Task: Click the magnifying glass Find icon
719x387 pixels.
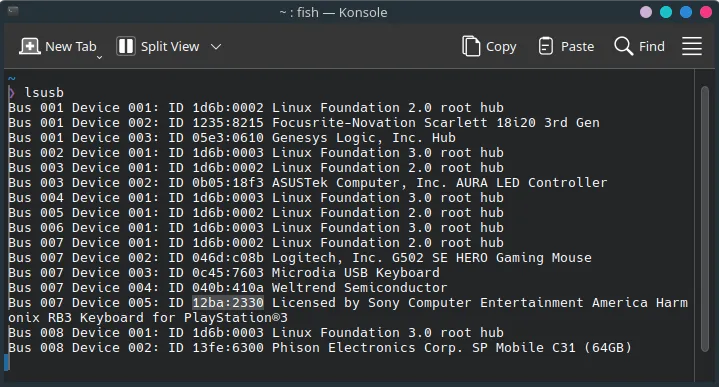Action: pos(624,46)
